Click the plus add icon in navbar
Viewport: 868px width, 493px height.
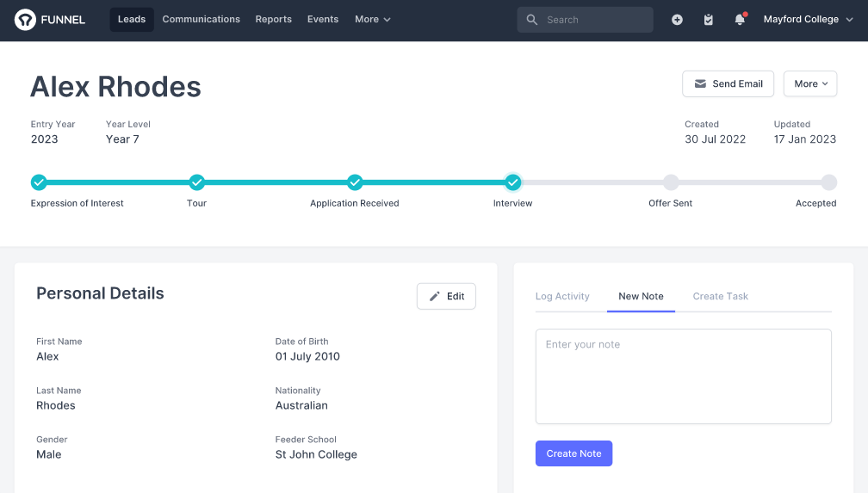677,20
